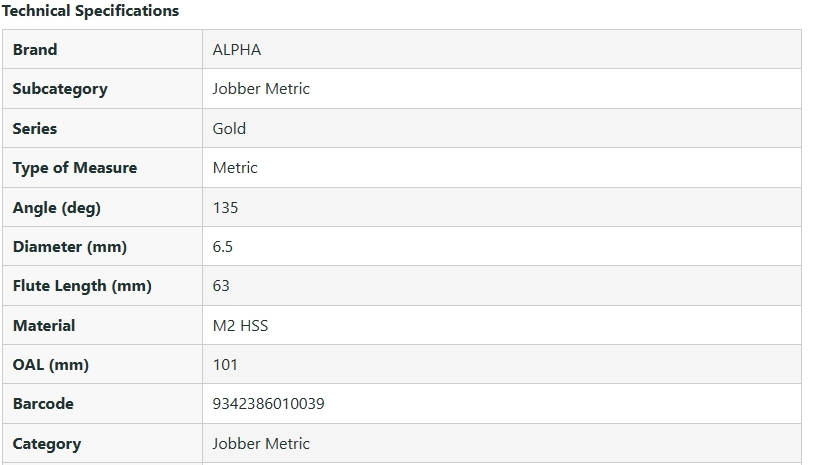Select the Brand label cell
This screenshot has width=819, height=465.
[x=35, y=49]
